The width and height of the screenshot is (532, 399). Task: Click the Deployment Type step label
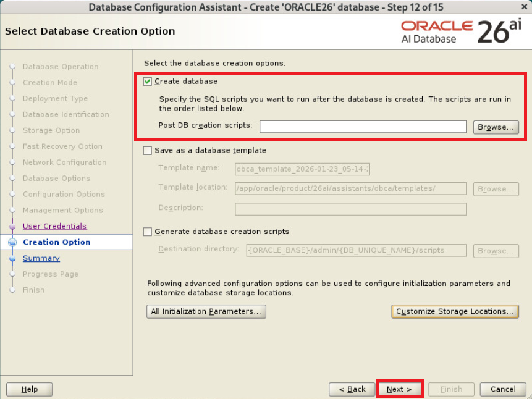click(55, 98)
